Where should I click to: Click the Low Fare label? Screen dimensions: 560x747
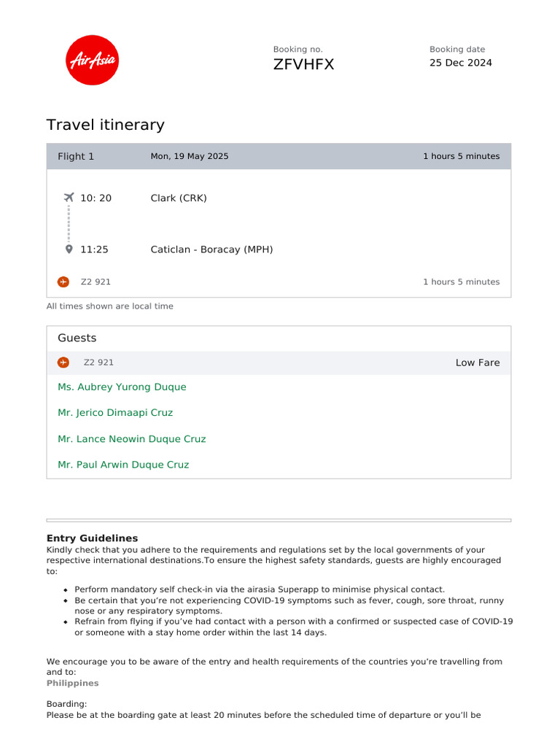[478, 363]
